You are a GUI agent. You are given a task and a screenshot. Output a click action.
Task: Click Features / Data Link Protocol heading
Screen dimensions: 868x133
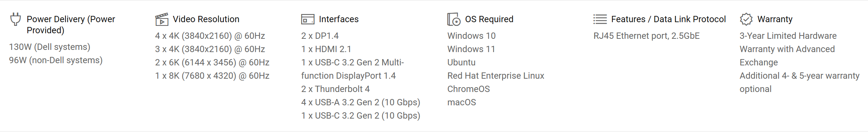(x=669, y=19)
